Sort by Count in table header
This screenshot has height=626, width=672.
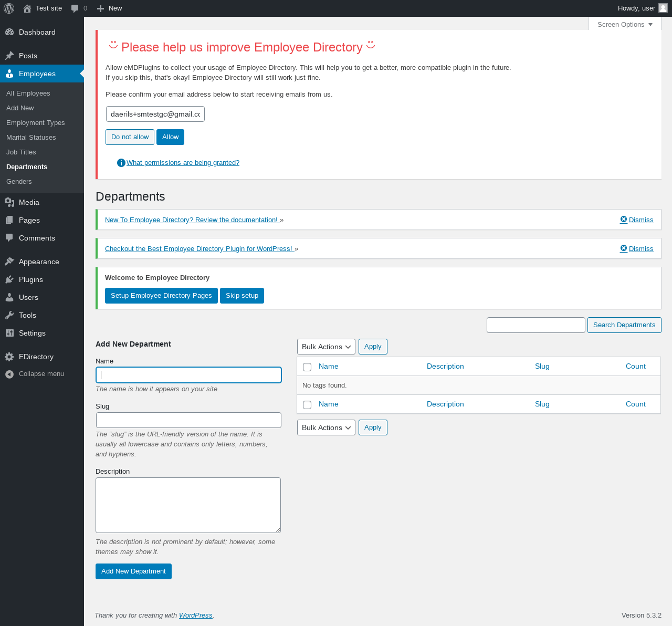click(x=636, y=367)
